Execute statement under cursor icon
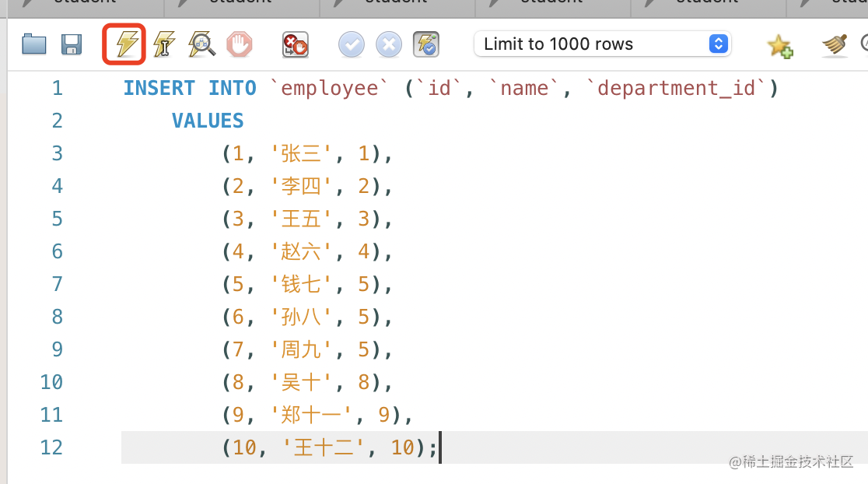Screen dimensions: 868x484 (164, 44)
